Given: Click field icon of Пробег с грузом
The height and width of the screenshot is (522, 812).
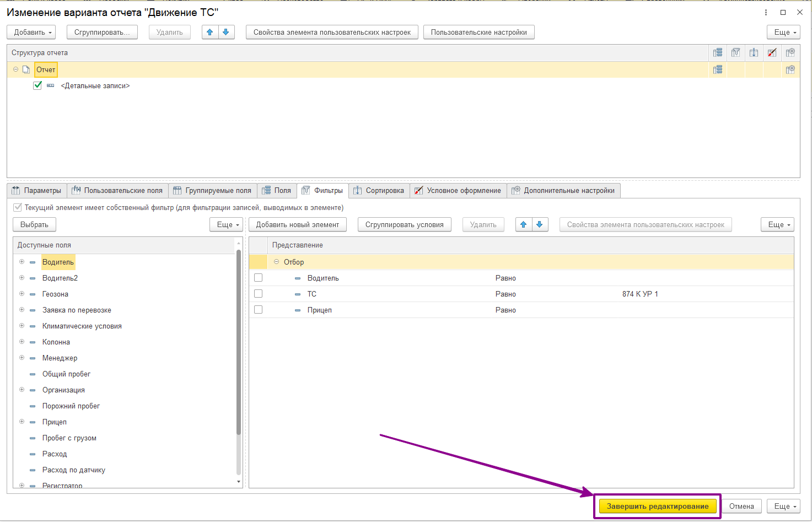Looking at the screenshot, I should [33, 438].
